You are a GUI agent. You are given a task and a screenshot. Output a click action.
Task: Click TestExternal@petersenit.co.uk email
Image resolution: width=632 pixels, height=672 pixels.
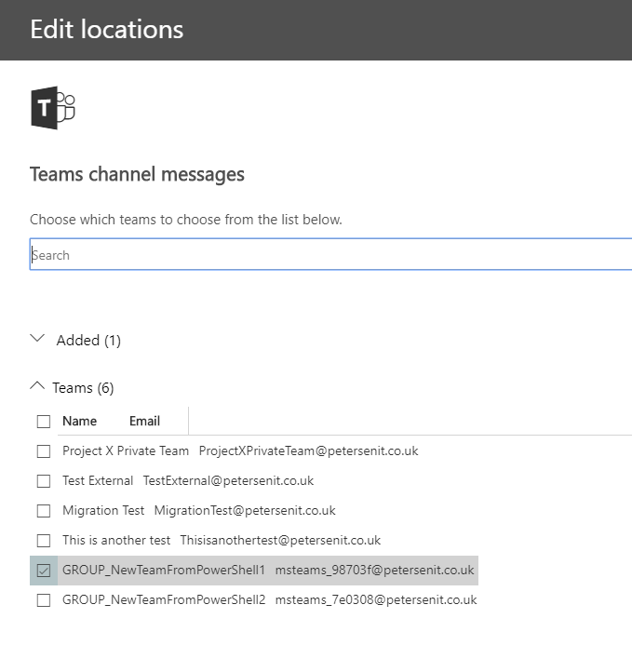pyautogui.click(x=228, y=481)
